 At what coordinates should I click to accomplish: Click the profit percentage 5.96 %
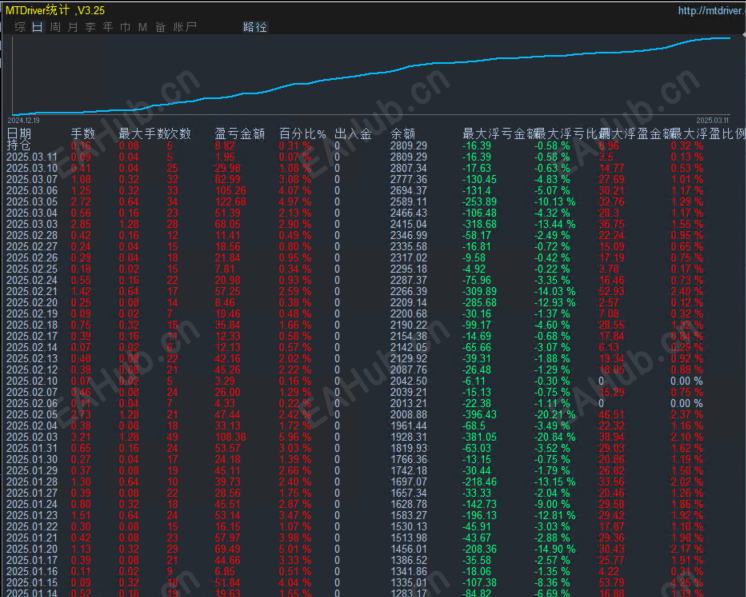click(x=295, y=437)
